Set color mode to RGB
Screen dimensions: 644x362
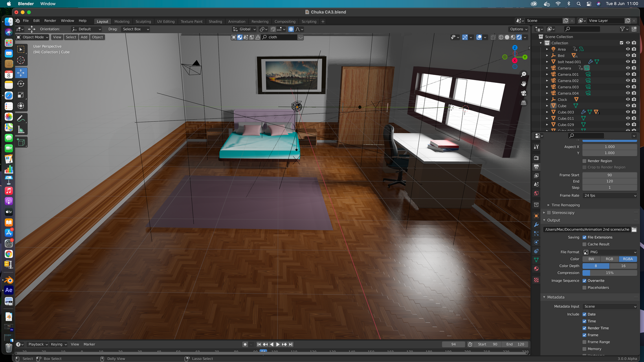tap(609, 259)
